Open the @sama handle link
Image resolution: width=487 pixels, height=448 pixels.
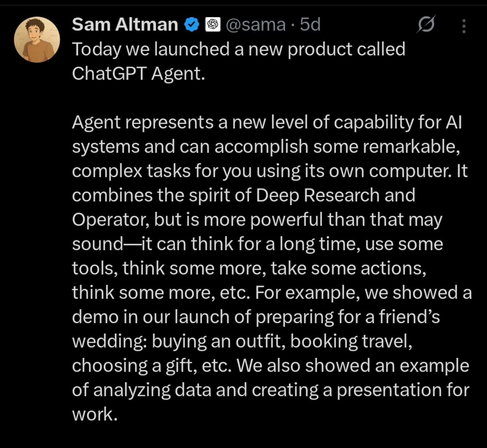256,25
